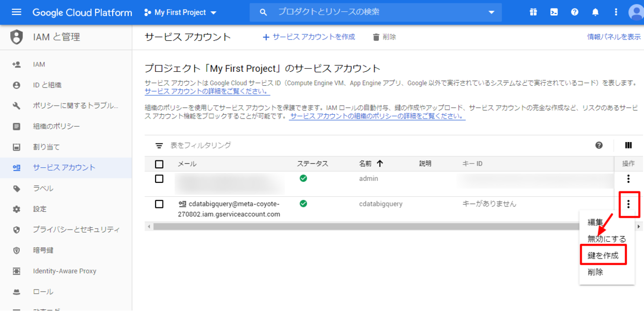Click the filter icon above the table
Viewport: 644px width, 311px height.
(158, 145)
